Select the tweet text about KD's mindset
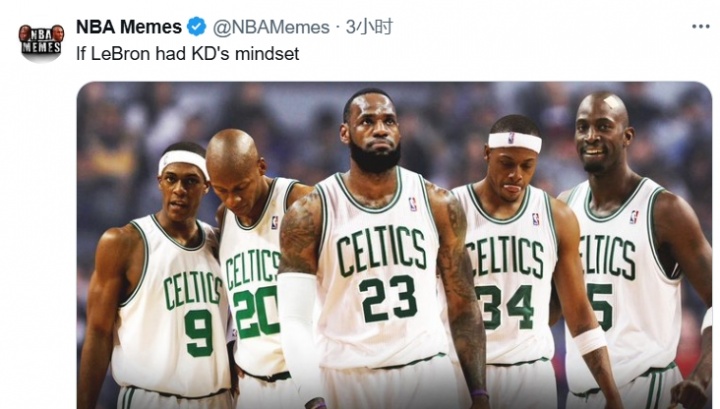Image resolution: width=720 pixels, height=409 pixels. click(187, 53)
